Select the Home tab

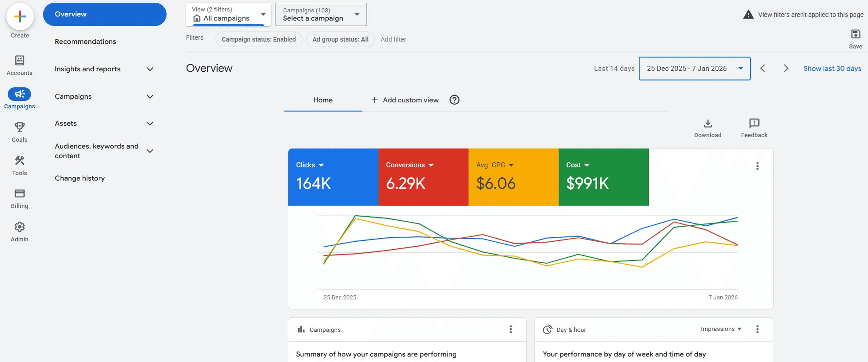click(323, 100)
